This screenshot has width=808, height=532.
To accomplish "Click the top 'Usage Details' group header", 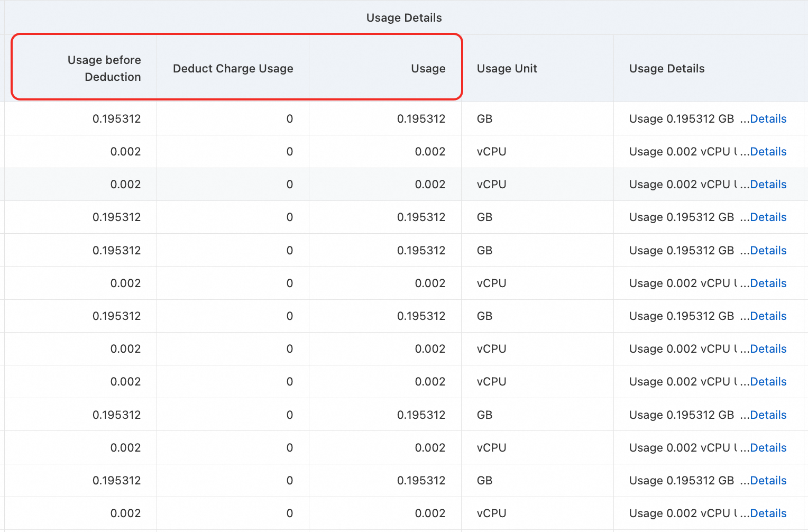I will (404, 18).
